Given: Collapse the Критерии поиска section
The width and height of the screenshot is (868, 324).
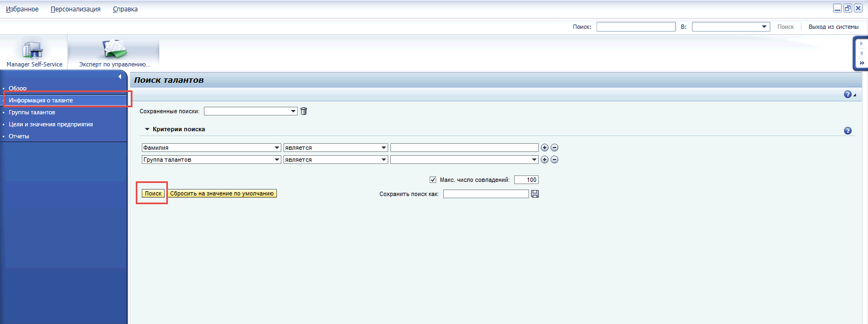Looking at the screenshot, I should [147, 129].
